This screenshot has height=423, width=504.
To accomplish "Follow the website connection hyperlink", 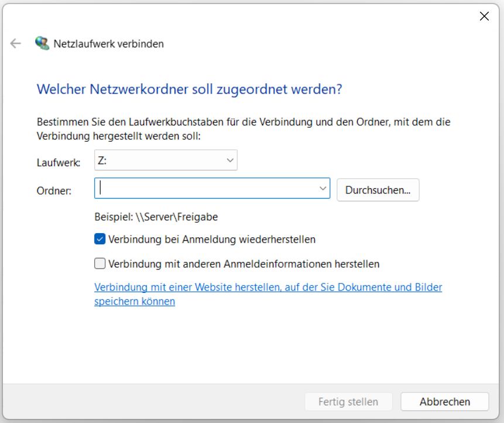I will 234,287.
